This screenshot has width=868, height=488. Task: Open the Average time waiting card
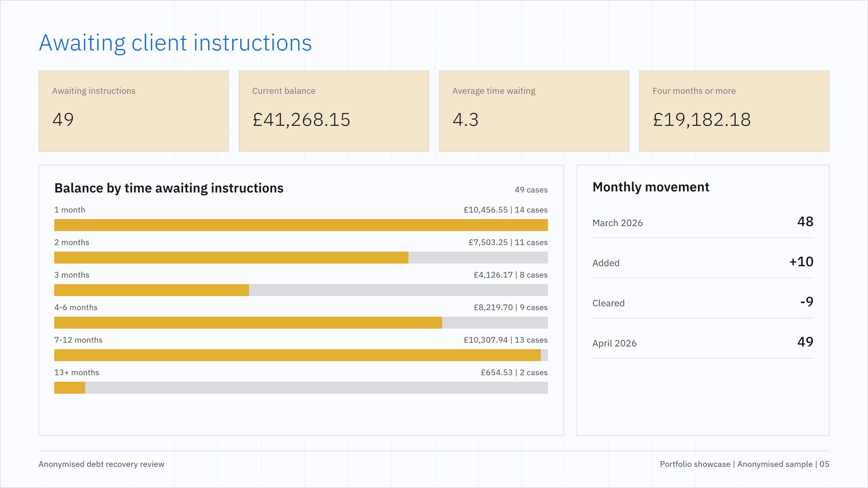(x=534, y=111)
